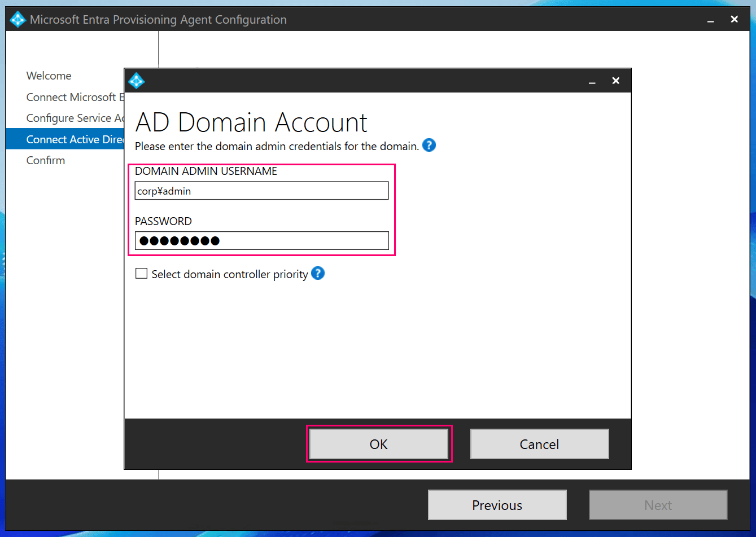Image resolution: width=756 pixels, height=537 pixels.
Task: Click the Entra logo in the AD Domain Account dialog title bar
Action: click(x=137, y=81)
